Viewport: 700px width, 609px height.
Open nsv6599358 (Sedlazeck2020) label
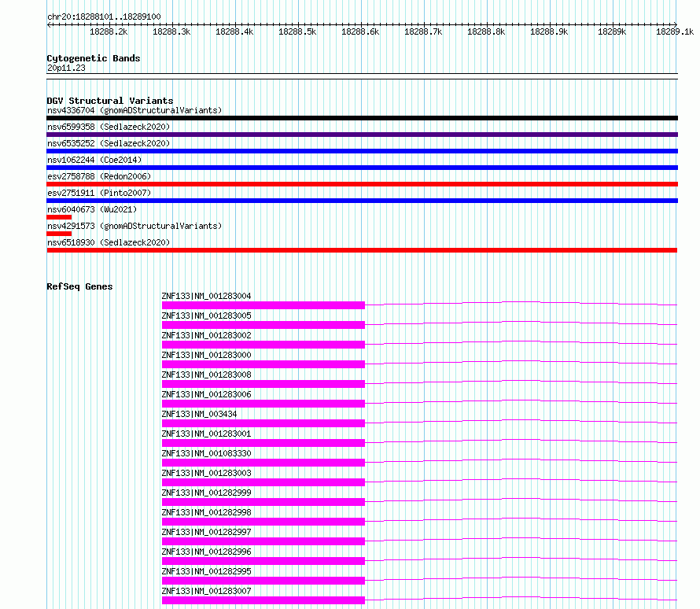109,127
